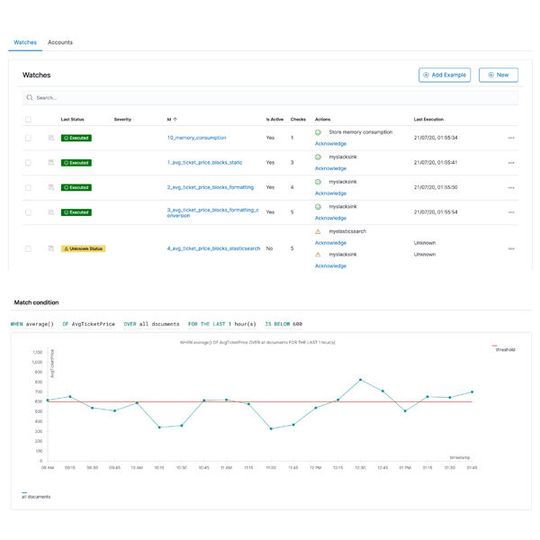Viewport: 540px width, 540px height.
Task: Click the document icon in 4_avg_ticket_price_blocks_elasticsearch row
Action: click(51, 248)
